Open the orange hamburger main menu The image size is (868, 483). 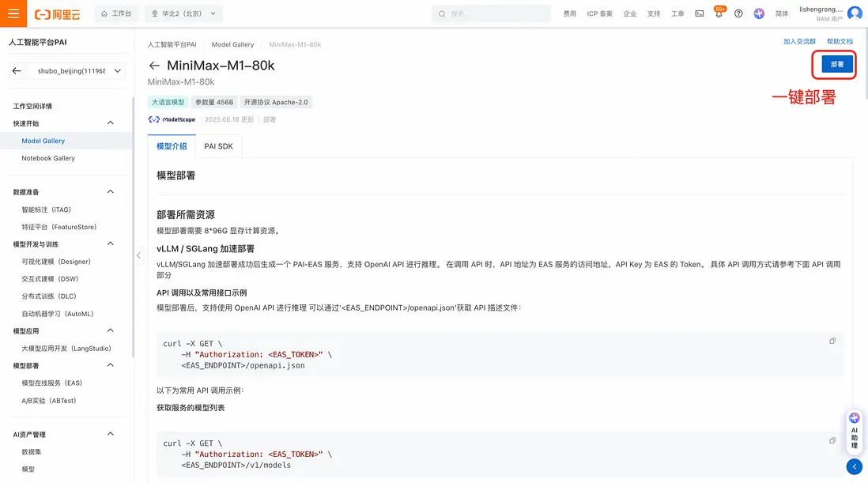tap(13, 13)
